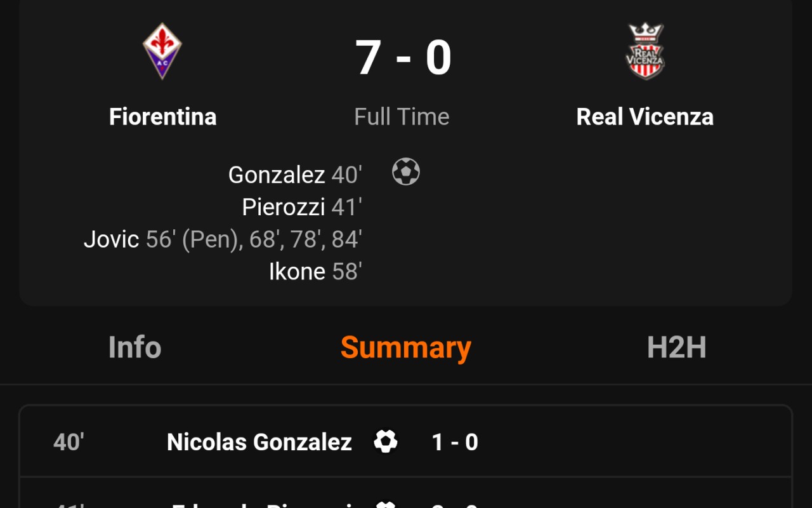Viewport: 812px width, 508px height.
Task: Open the H2H tab
Action: (676, 347)
